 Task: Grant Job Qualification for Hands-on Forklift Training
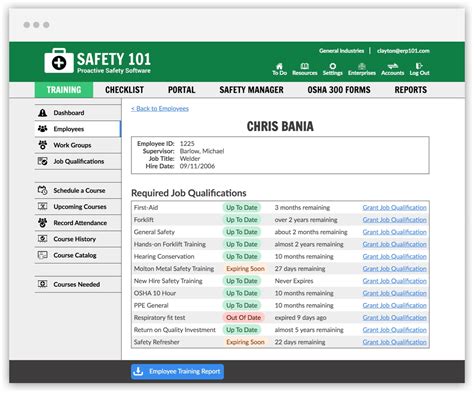pos(394,244)
